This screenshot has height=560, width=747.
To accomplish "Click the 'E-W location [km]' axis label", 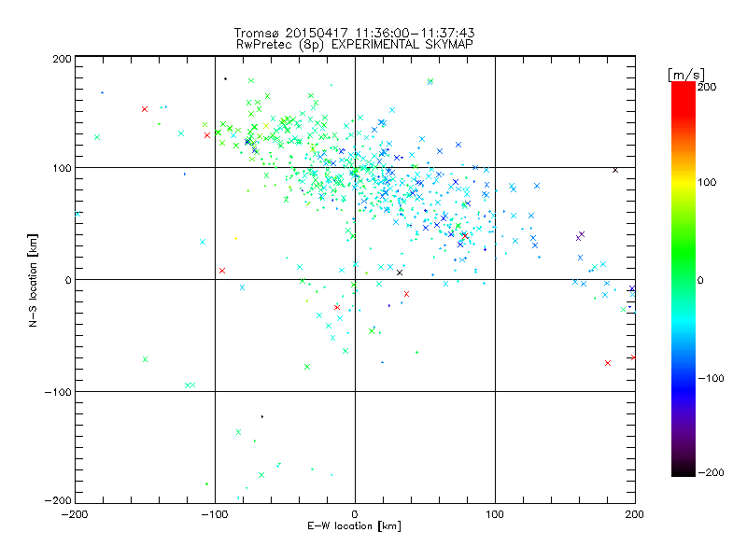I will (354, 526).
